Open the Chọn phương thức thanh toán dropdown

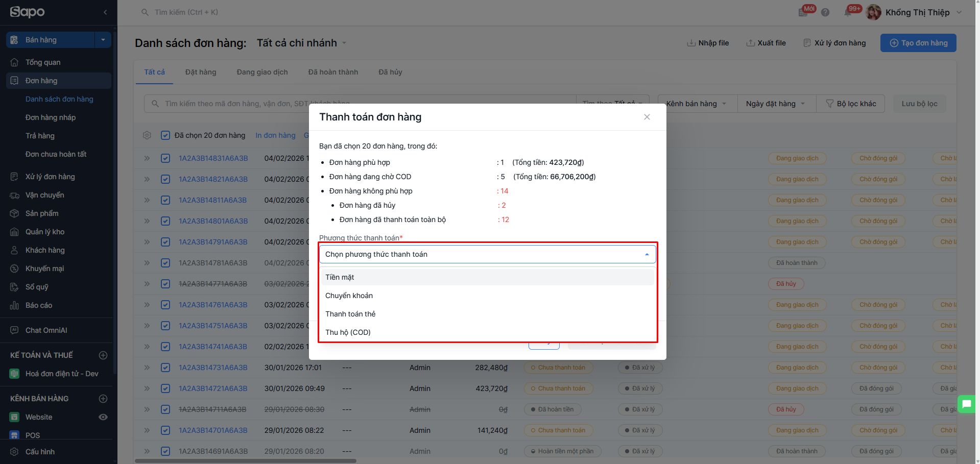point(487,254)
